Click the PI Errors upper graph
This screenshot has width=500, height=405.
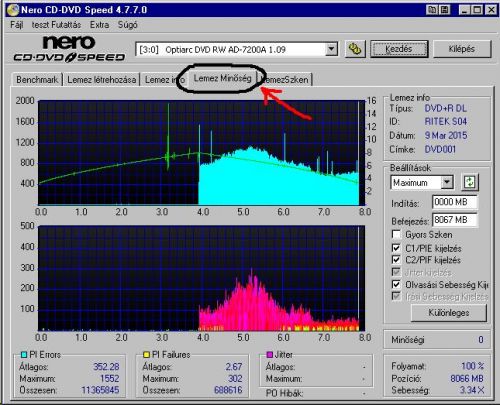click(202, 153)
